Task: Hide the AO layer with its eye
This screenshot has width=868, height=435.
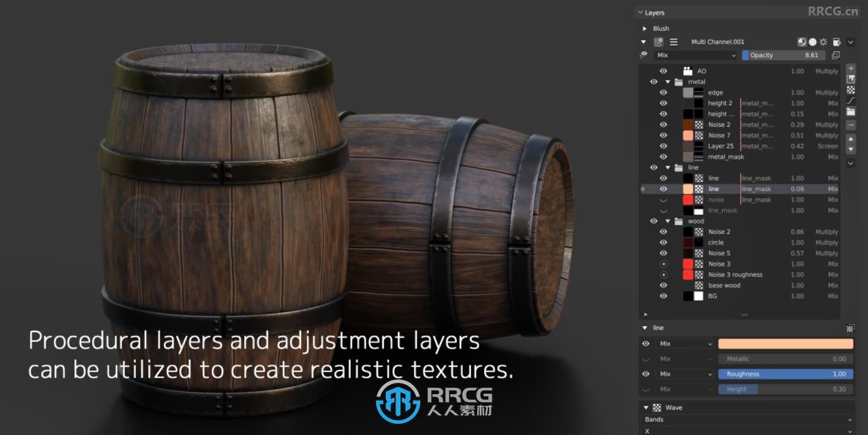Action: (x=663, y=71)
